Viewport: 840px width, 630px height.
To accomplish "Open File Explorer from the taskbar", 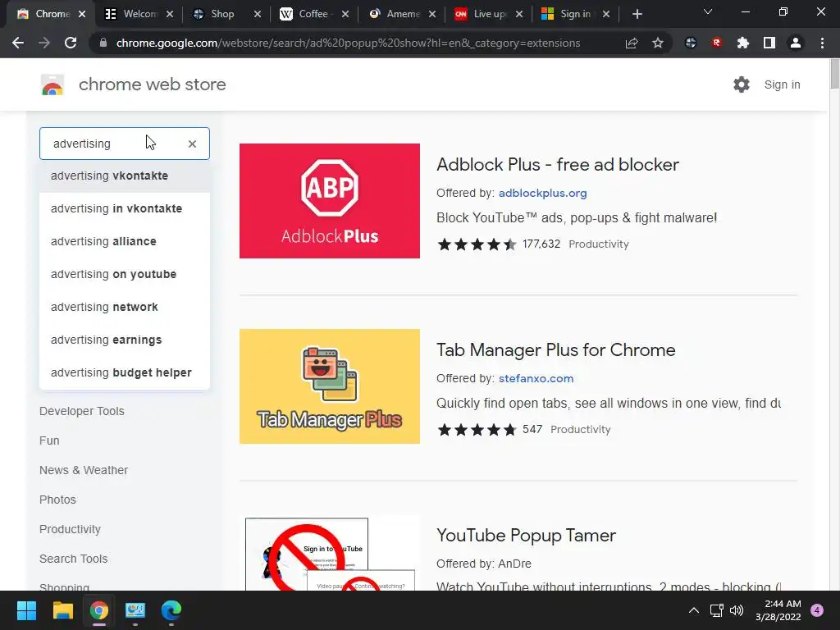I will click(x=62, y=610).
